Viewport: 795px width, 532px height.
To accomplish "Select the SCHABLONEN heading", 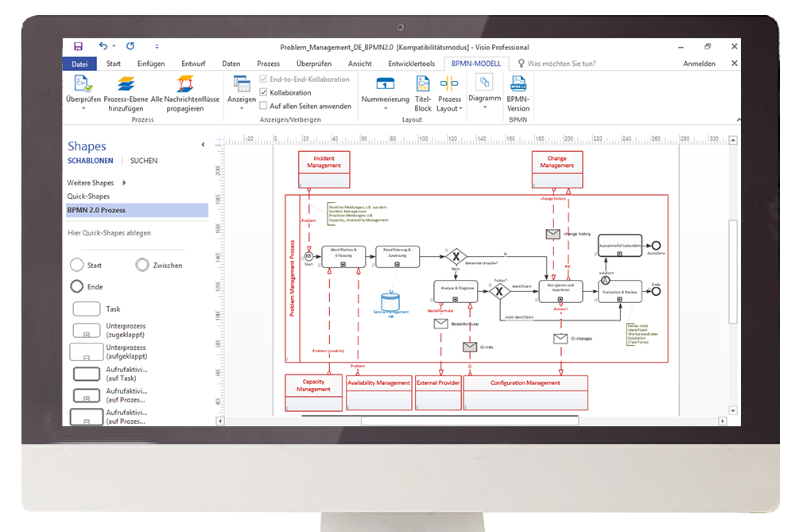I will point(91,161).
